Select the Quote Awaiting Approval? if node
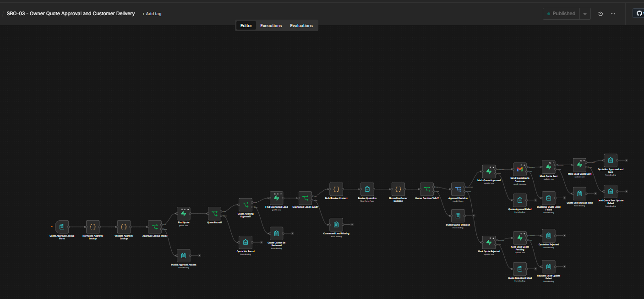 (246, 205)
